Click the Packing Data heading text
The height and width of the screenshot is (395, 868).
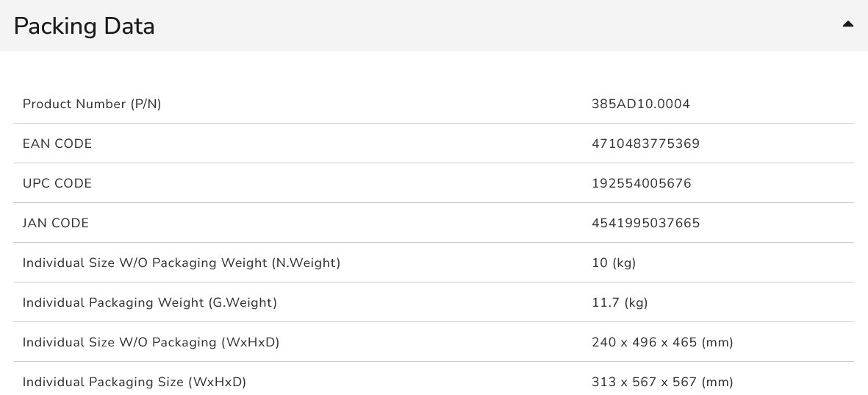tap(84, 26)
